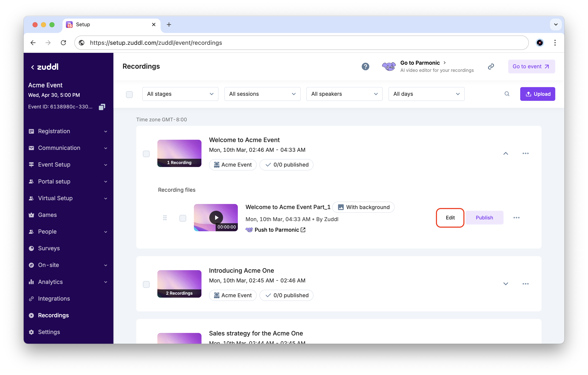Grab the drag handle of Part_1 recording
This screenshot has width=588, height=375.
tap(165, 218)
